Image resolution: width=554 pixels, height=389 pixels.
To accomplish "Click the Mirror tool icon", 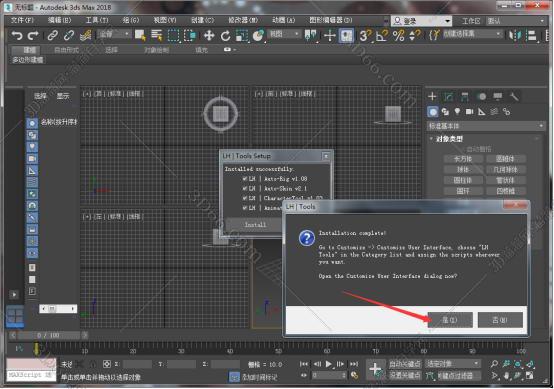I will point(515,35).
